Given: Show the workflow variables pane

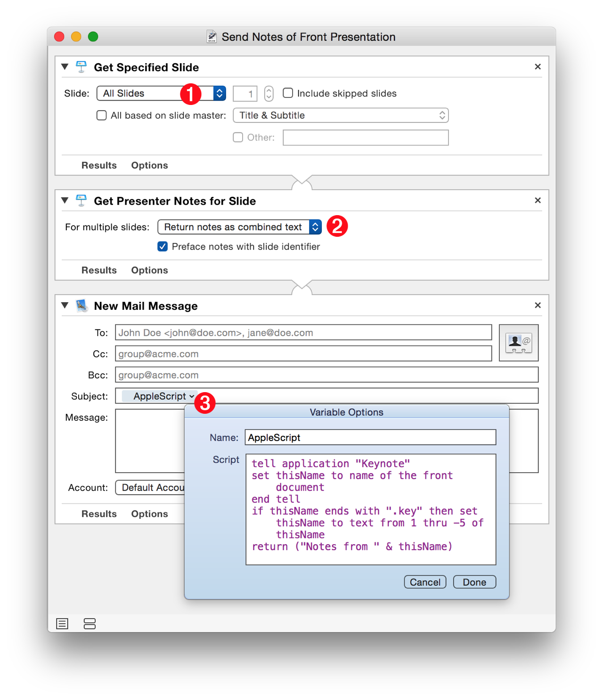Looking at the screenshot, I should pyautogui.click(x=90, y=624).
